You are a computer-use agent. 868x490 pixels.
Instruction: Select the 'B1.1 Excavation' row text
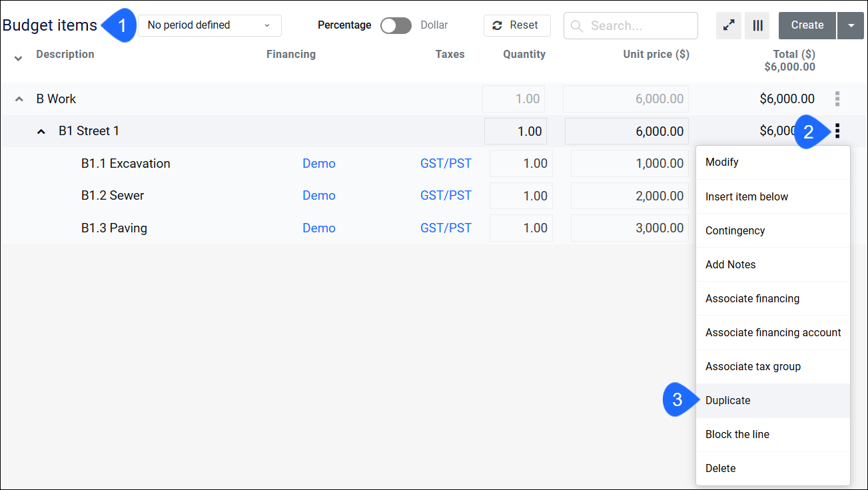point(126,164)
